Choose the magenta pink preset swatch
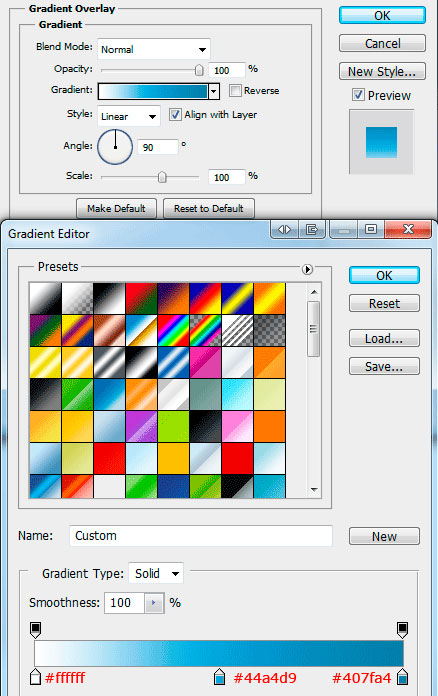438x696 pixels. [x=205, y=362]
